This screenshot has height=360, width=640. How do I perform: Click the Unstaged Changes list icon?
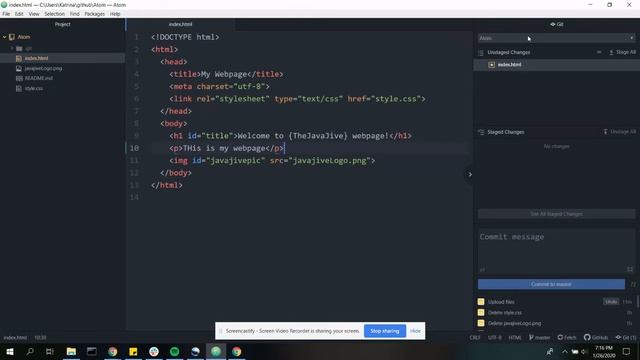481,53
